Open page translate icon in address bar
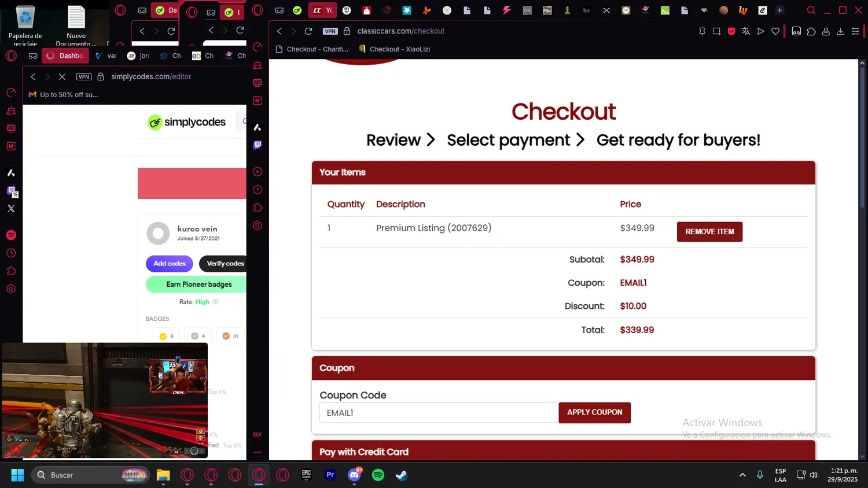 [x=746, y=31]
